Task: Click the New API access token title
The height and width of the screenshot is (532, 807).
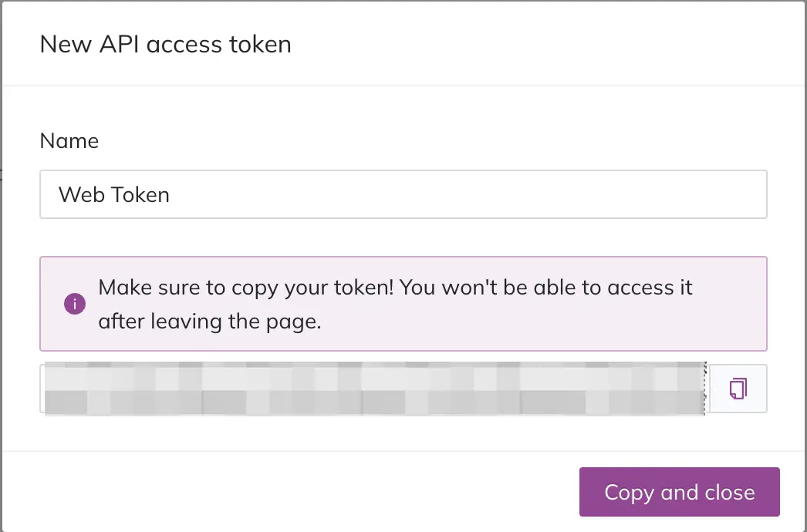Action: click(x=165, y=44)
